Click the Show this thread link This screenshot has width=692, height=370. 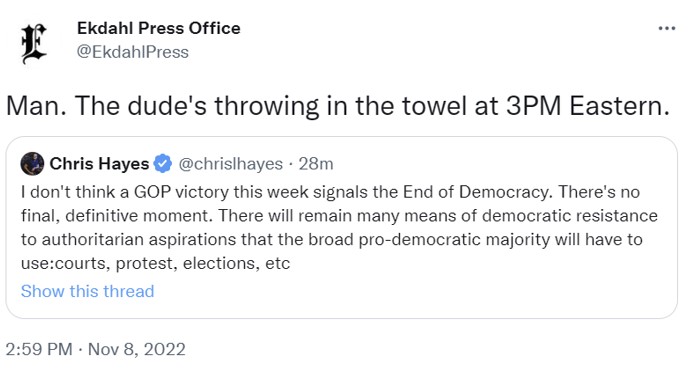pyautogui.click(x=87, y=291)
